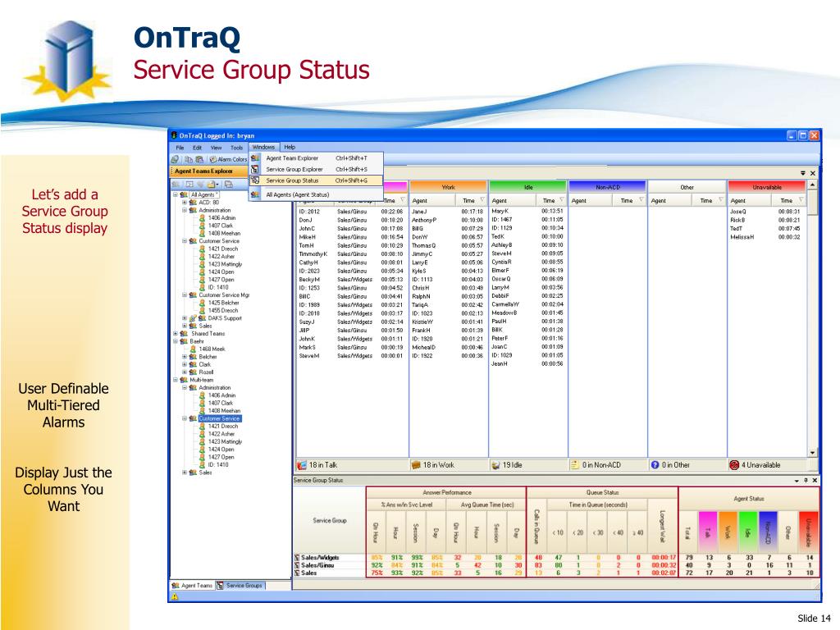
Task: Select the Sales service group row
Action: click(556, 573)
